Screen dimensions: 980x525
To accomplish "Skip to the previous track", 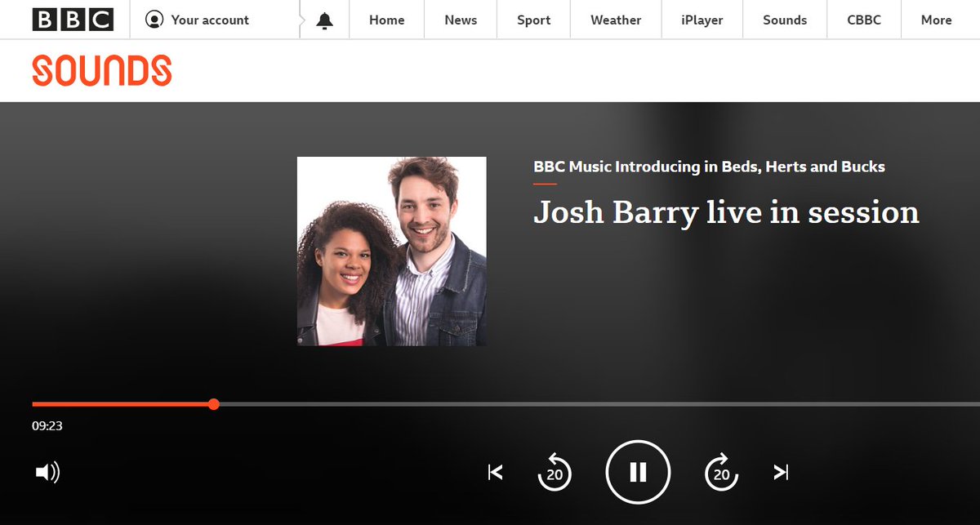I will (x=495, y=472).
